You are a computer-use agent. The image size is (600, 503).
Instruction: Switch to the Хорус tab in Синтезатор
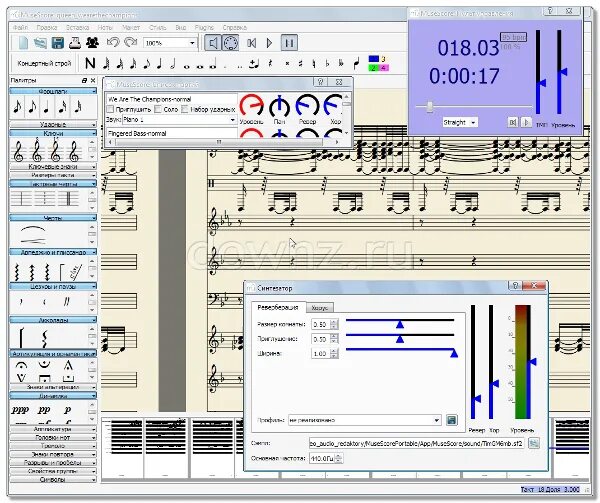coord(320,308)
